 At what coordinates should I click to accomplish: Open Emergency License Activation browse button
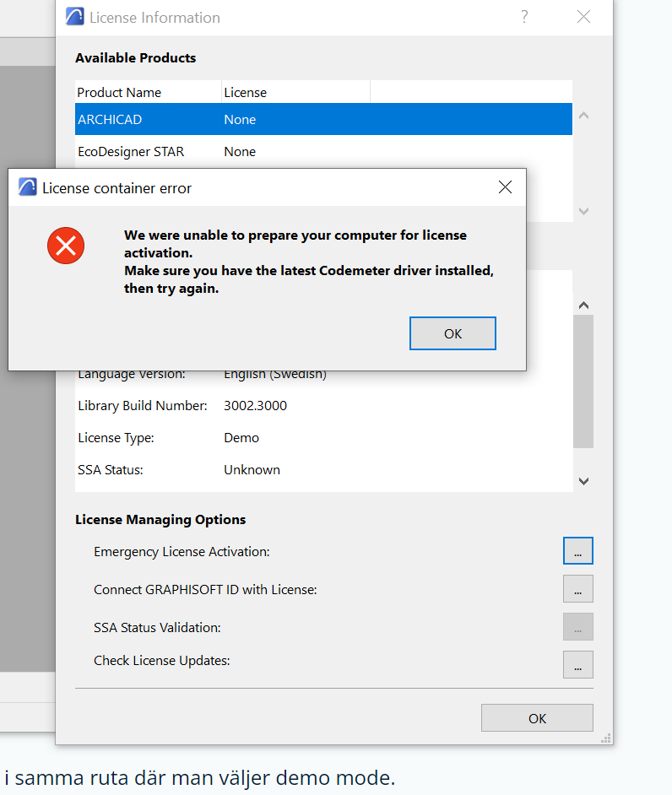coord(577,551)
